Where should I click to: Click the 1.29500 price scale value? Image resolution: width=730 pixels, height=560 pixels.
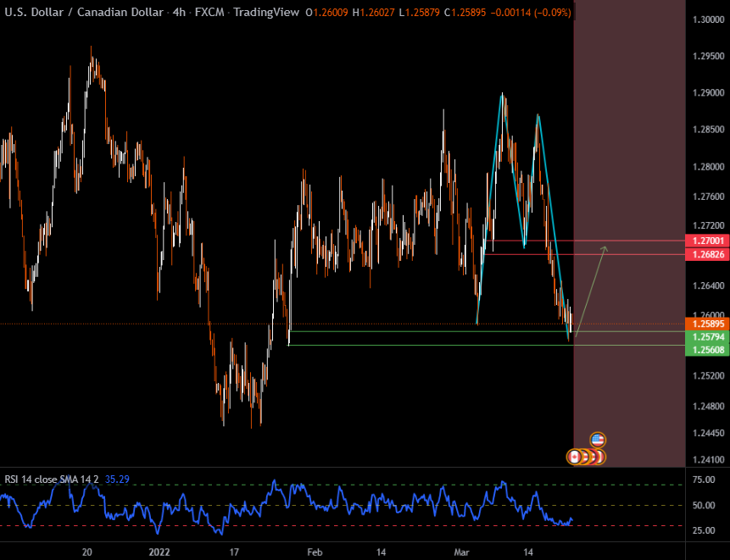(709, 56)
